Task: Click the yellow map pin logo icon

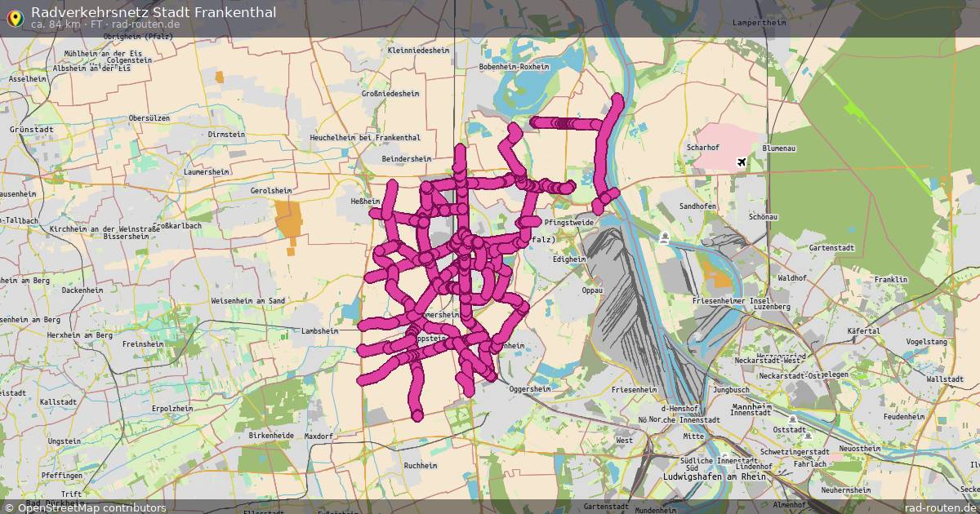Action: point(16,16)
